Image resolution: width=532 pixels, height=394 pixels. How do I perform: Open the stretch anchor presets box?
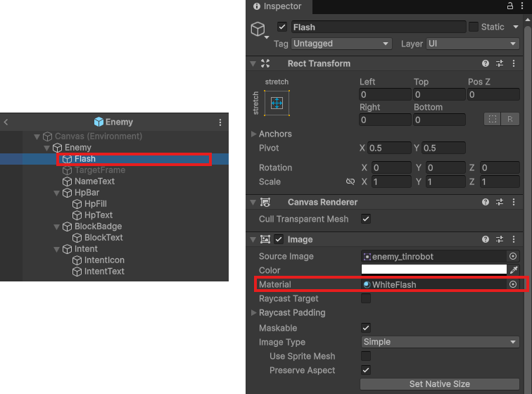[x=277, y=103]
